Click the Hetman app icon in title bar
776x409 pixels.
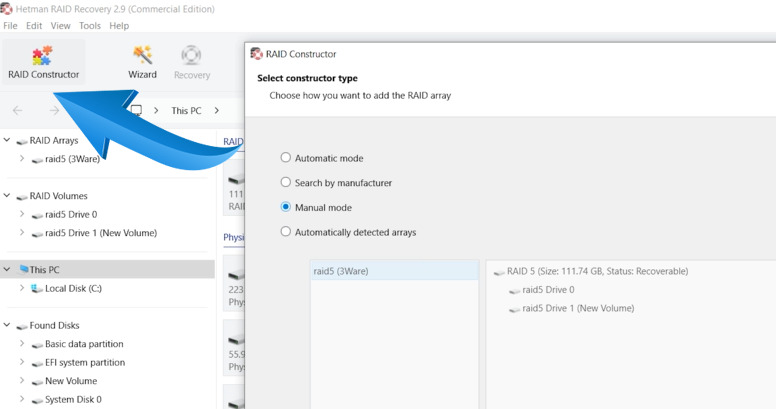(6, 8)
